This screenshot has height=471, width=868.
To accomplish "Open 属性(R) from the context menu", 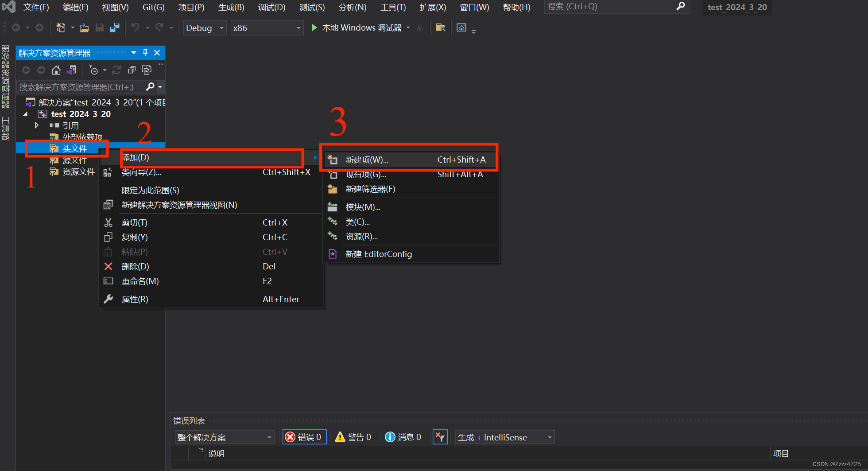I will (x=212, y=299).
